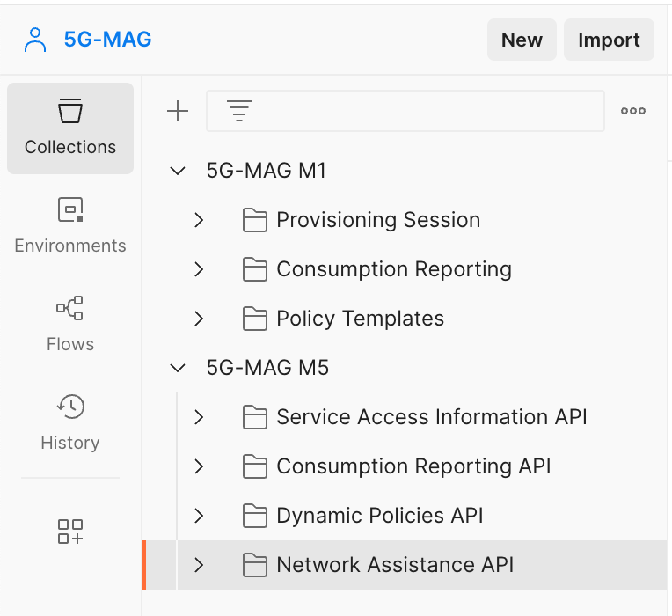Click the New button

(522, 40)
